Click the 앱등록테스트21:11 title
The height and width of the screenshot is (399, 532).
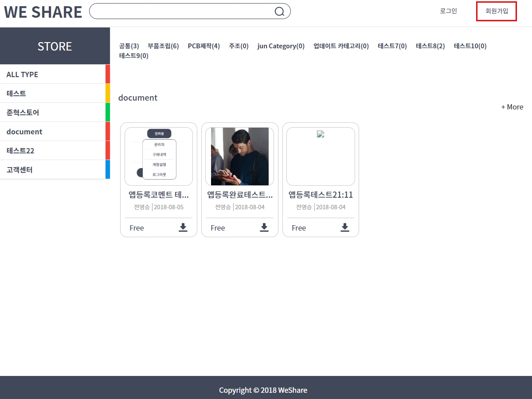(321, 195)
